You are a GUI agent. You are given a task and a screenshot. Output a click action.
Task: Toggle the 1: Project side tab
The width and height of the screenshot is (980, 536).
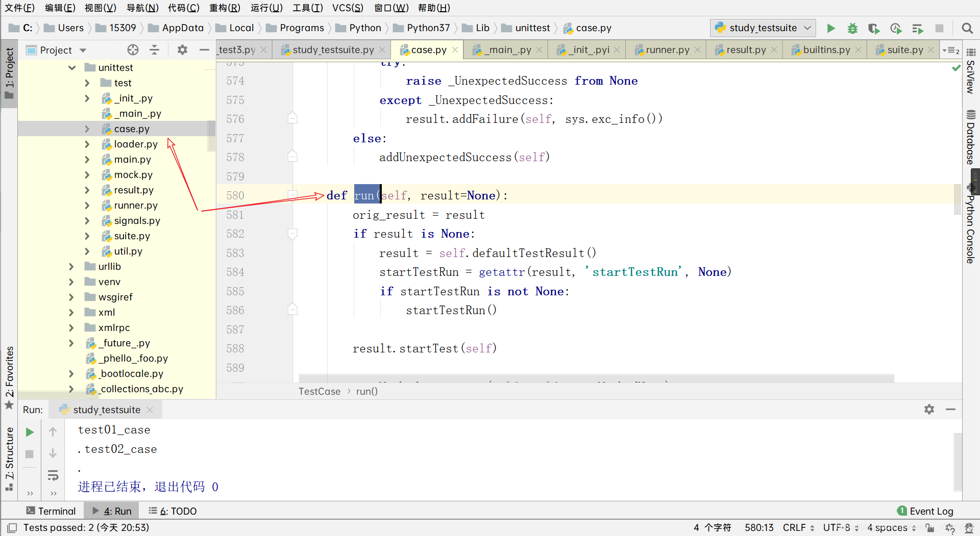[9, 73]
